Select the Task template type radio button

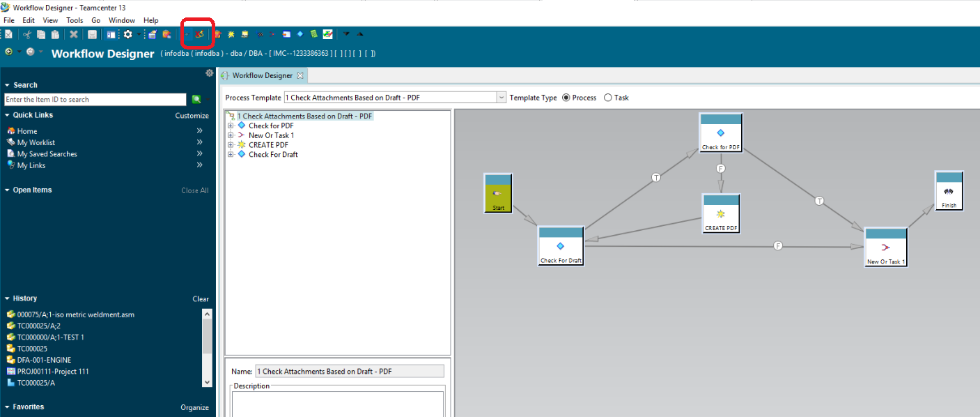[x=607, y=98]
